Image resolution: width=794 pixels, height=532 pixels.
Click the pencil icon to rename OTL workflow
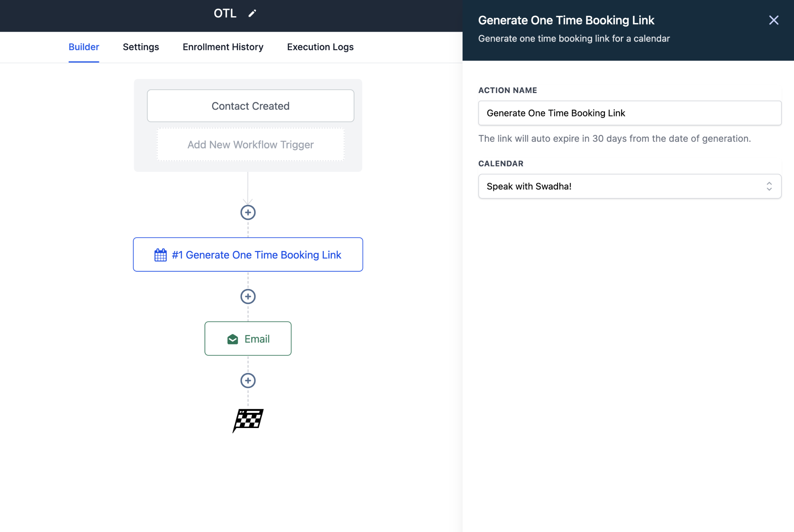click(x=252, y=13)
